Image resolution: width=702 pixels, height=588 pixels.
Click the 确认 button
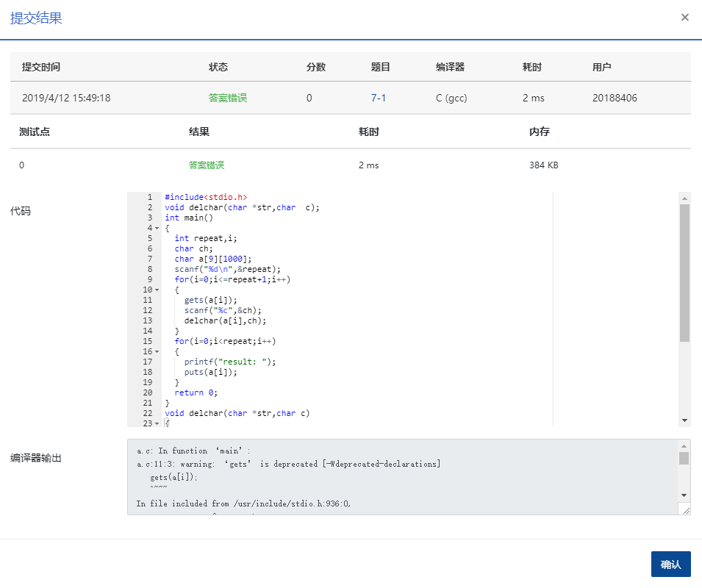click(x=670, y=564)
